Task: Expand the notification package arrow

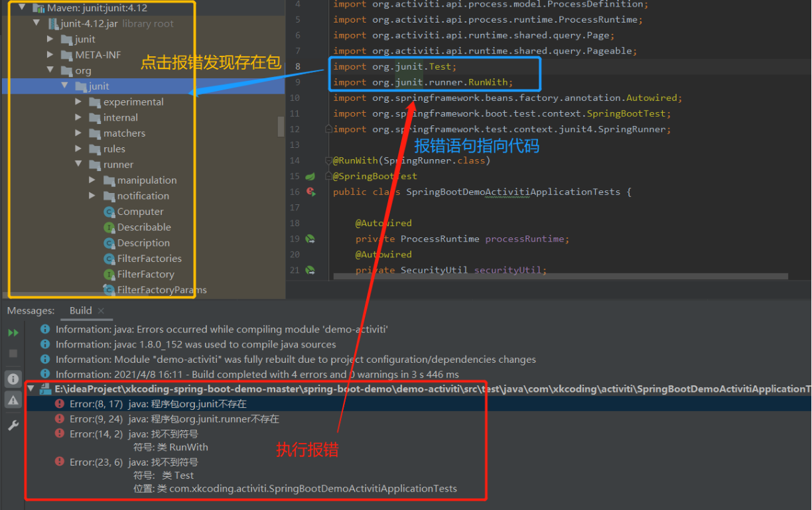Action: tap(92, 196)
